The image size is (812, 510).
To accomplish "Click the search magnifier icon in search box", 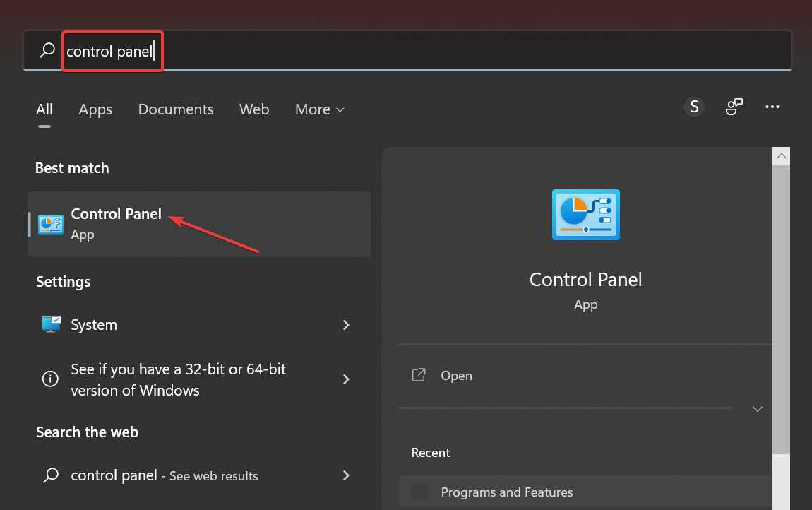I will point(47,50).
